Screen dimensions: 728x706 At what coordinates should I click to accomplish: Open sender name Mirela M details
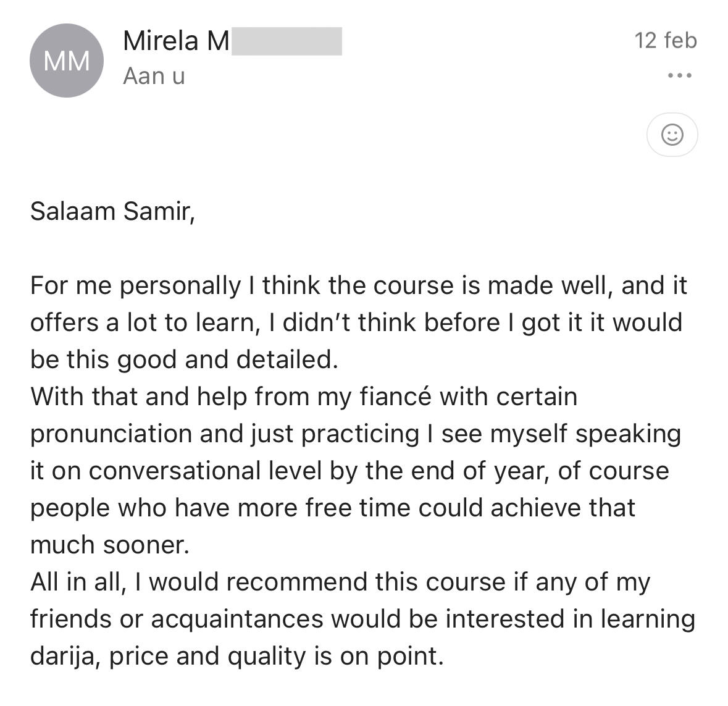coord(176,41)
